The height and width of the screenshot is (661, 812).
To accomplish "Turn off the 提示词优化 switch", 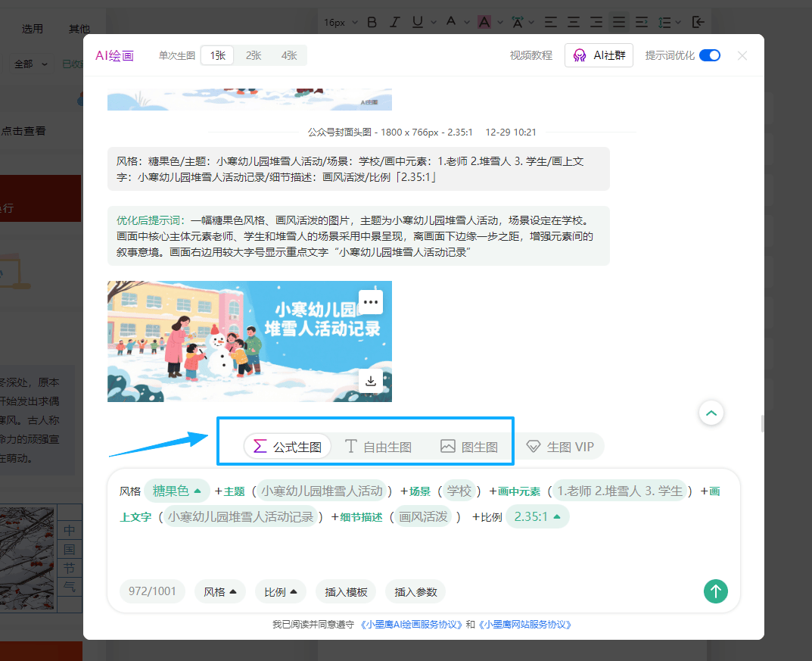I will [709, 55].
